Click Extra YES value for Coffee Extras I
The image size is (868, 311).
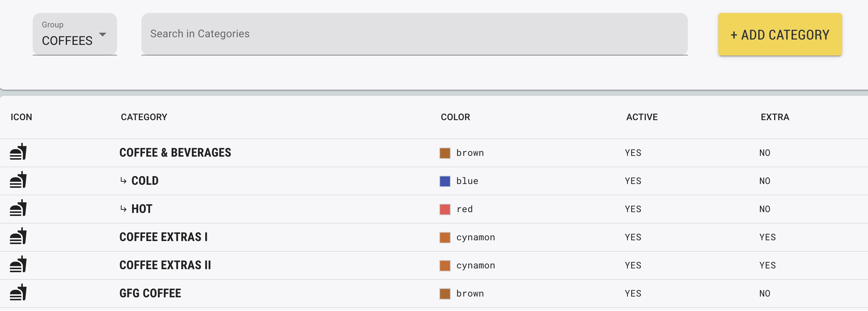[x=767, y=237]
